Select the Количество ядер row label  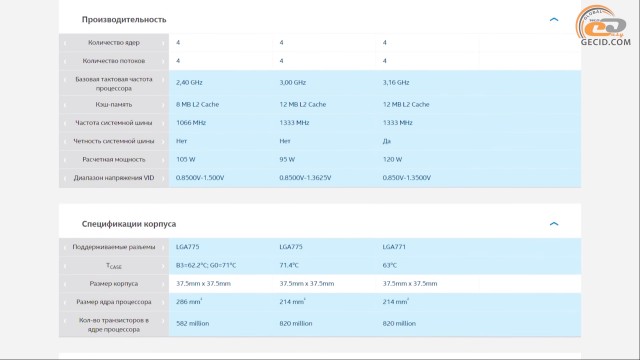(x=114, y=42)
